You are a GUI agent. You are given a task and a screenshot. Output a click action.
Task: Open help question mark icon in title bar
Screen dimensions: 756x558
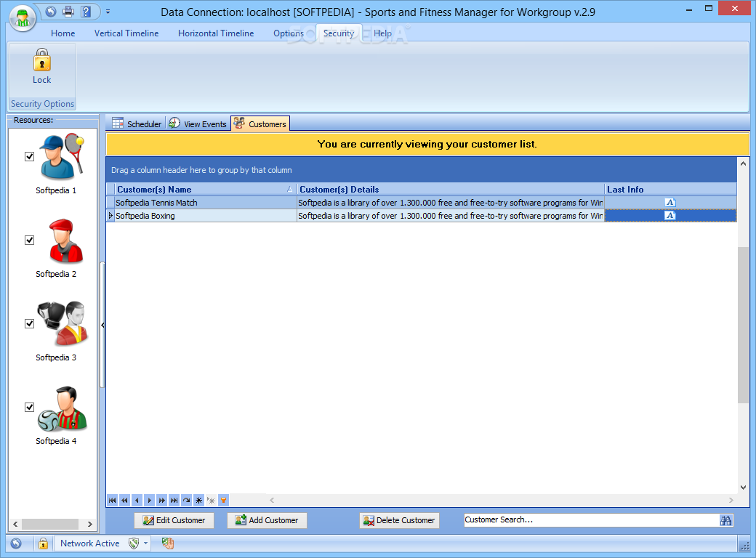(85, 12)
